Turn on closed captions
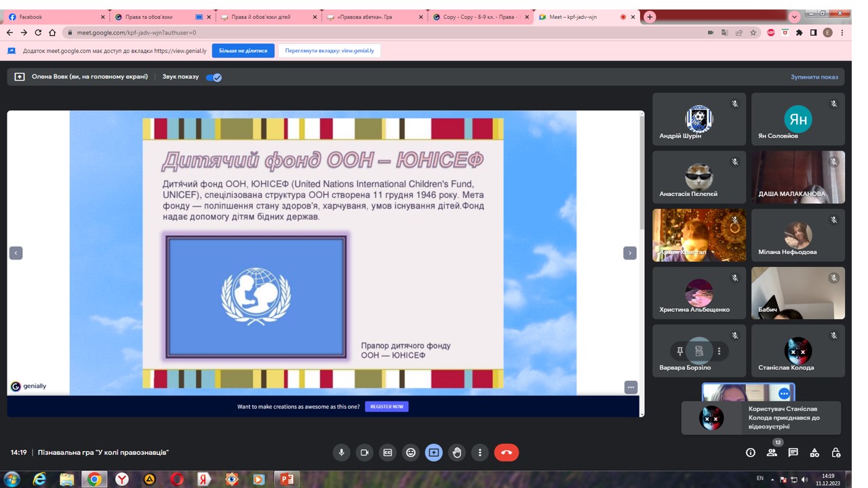This screenshot has width=868, height=488. click(388, 453)
